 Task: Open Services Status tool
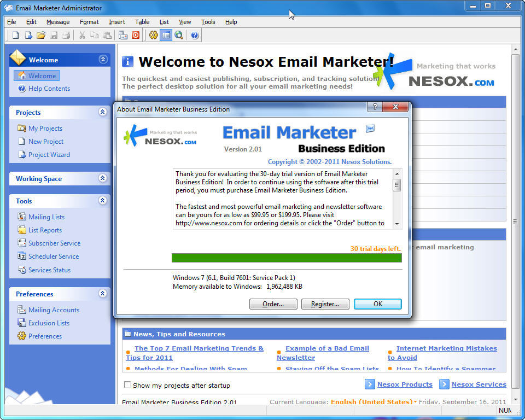pos(44,270)
